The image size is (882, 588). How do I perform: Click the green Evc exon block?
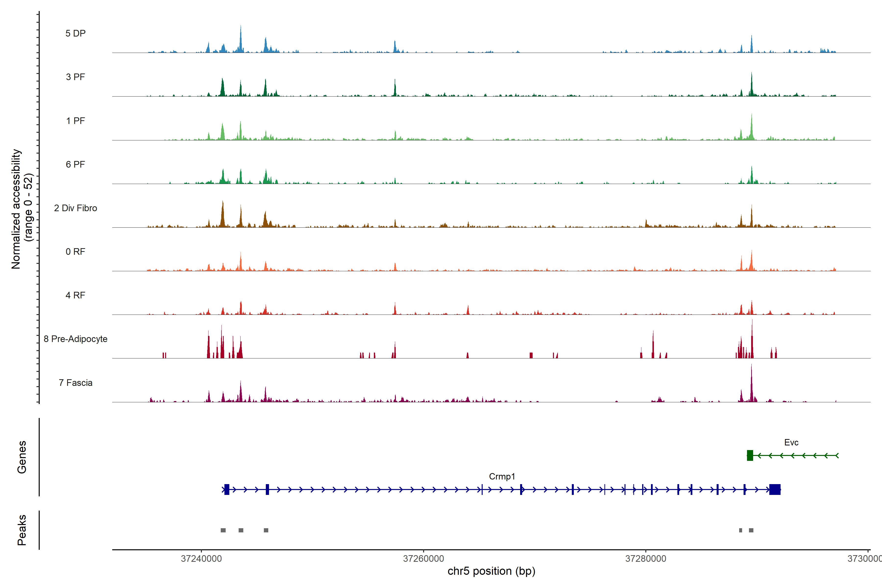pos(750,455)
